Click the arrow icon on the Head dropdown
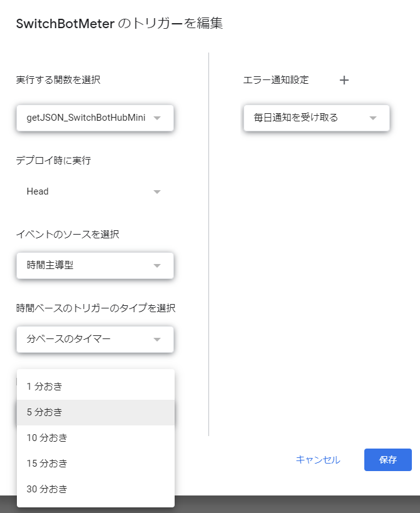This screenshot has width=420, height=513. coord(156,191)
